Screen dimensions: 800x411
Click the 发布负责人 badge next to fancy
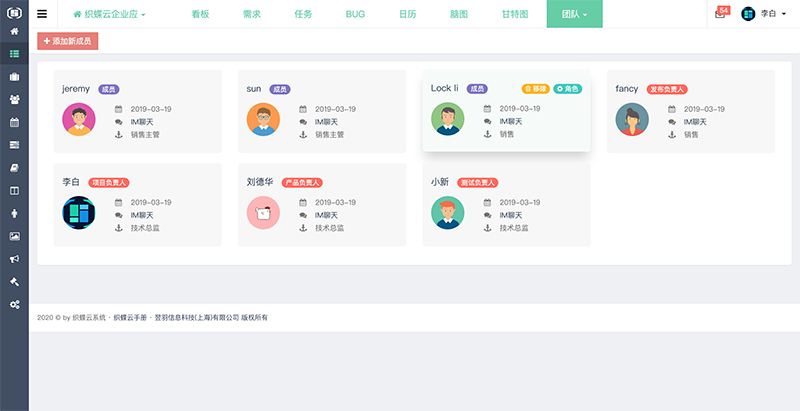point(667,89)
